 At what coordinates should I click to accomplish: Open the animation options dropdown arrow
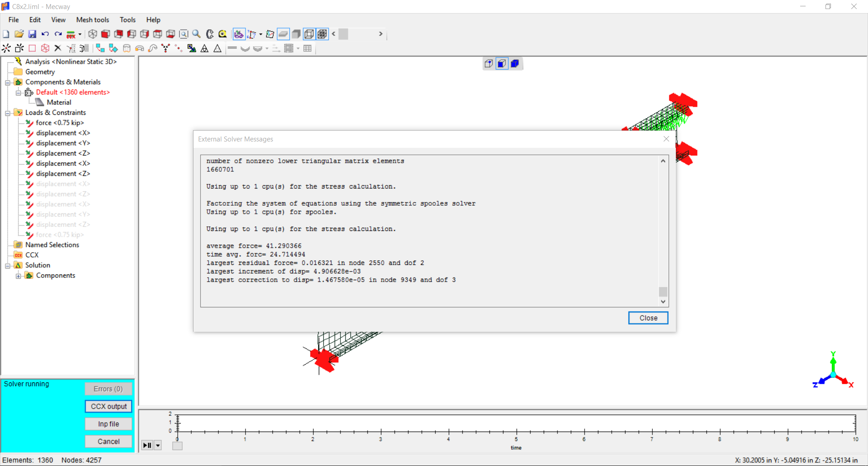[298, 48]
